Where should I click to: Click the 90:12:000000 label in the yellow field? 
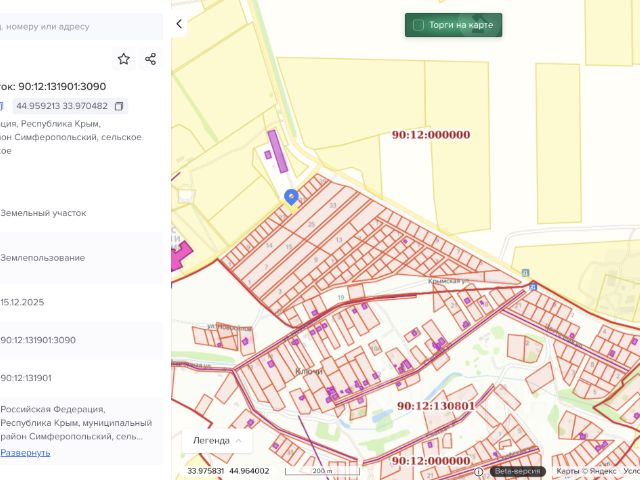[430, 134]
